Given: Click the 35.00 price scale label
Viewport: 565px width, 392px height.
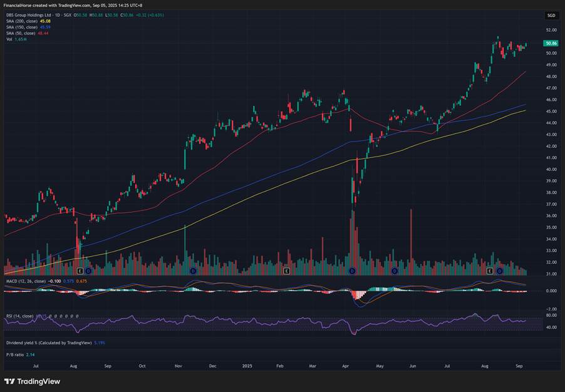Looking at the screenshot, I should (x=551, y=227).
